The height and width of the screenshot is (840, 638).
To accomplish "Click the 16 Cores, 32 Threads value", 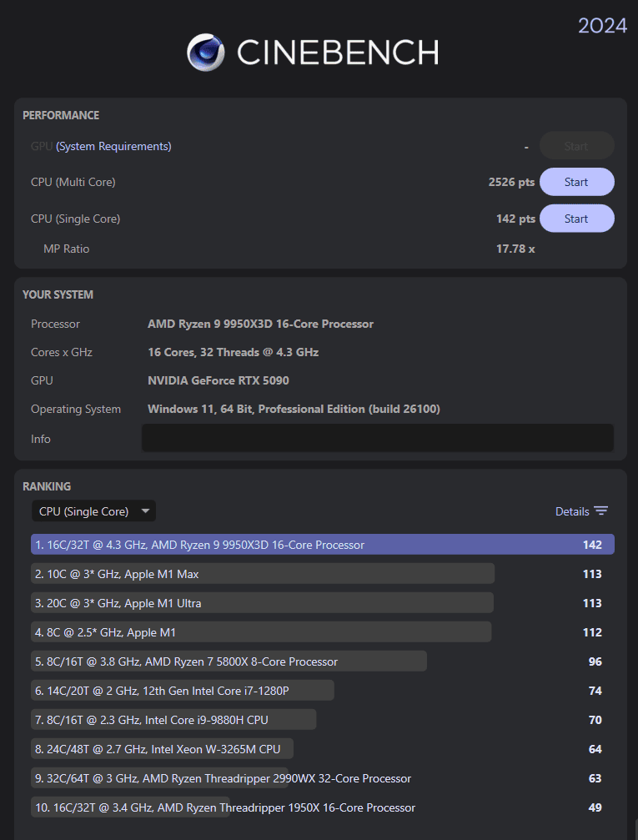I will coord(233,352).
